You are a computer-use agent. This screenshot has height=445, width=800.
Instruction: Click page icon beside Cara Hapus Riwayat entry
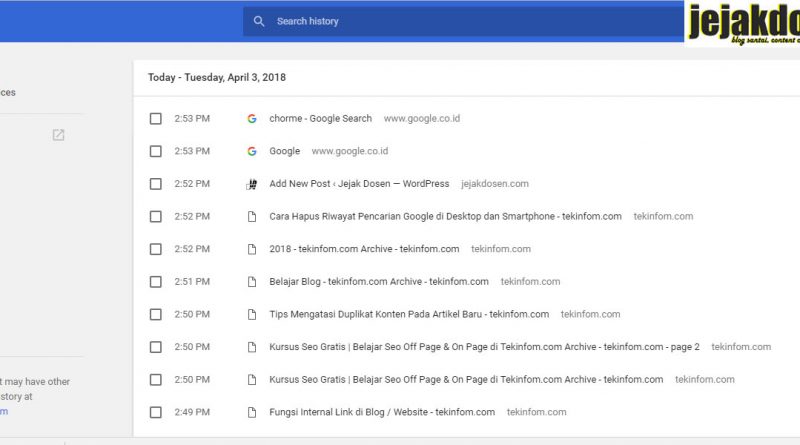[252, 216]
